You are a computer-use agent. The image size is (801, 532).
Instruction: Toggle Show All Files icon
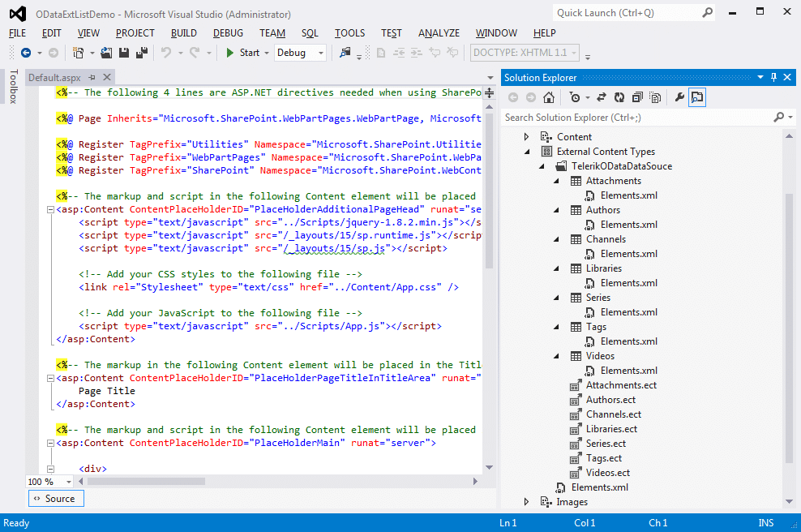(655, 97)
